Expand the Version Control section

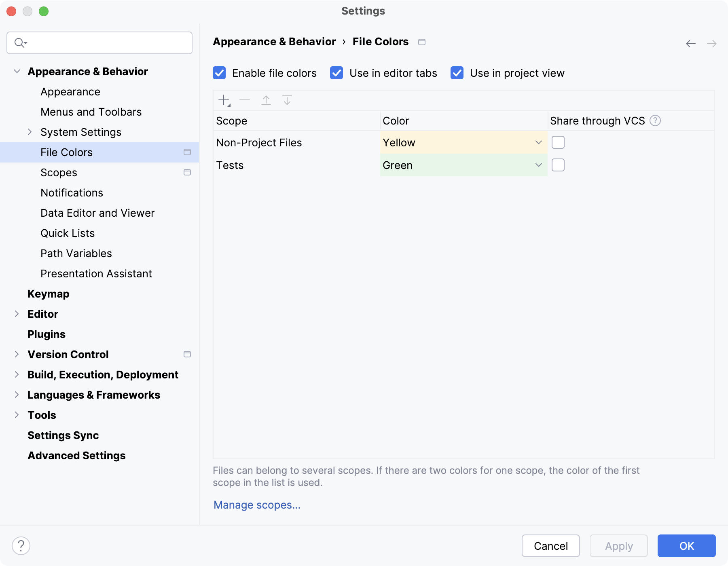coord(17,354)
